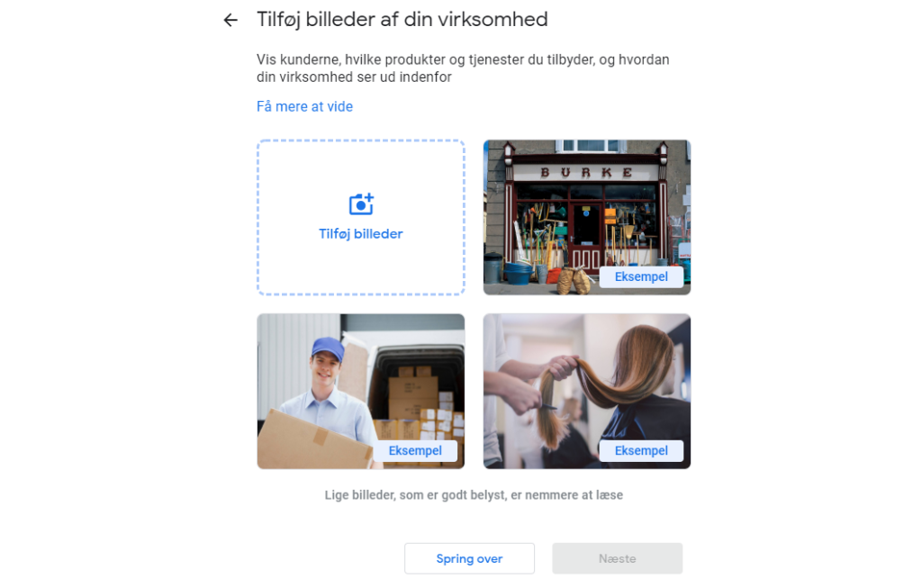Open the 'Få mere at vide' link
The height and width of the screenshot is (588, 922).
click(x=304, y=106)
